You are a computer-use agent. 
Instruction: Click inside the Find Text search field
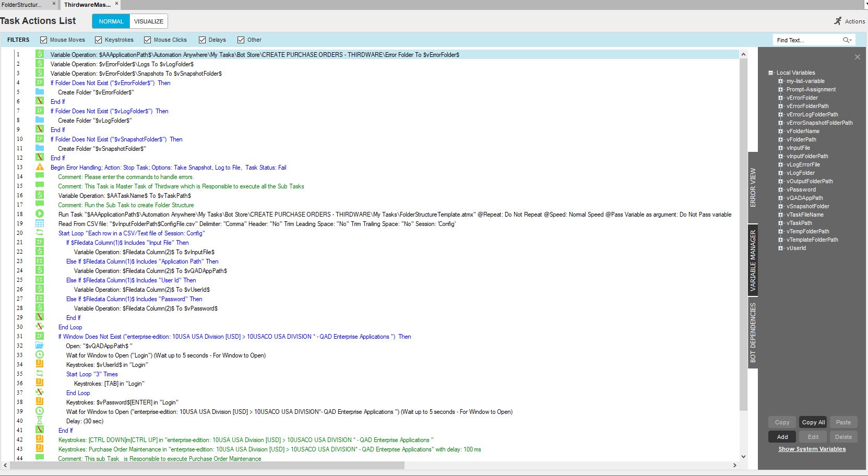pos(806,40)
